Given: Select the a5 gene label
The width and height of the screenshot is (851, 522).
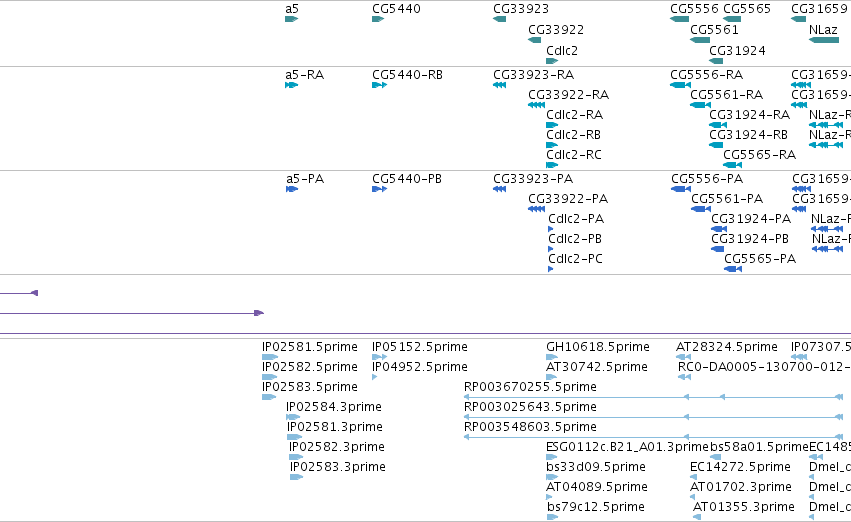Looking at the screenshot, I should click(x=292, y=9).
